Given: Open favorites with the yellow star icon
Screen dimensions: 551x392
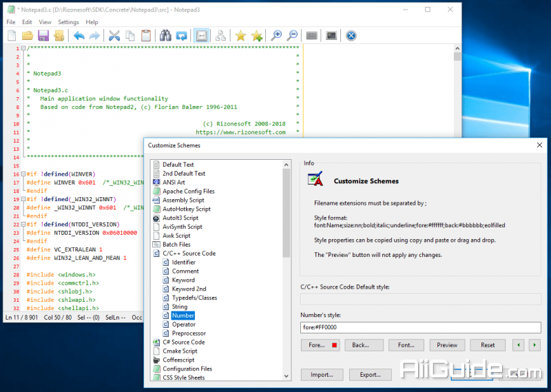Looking at the screenshot, I should (240, 36).
